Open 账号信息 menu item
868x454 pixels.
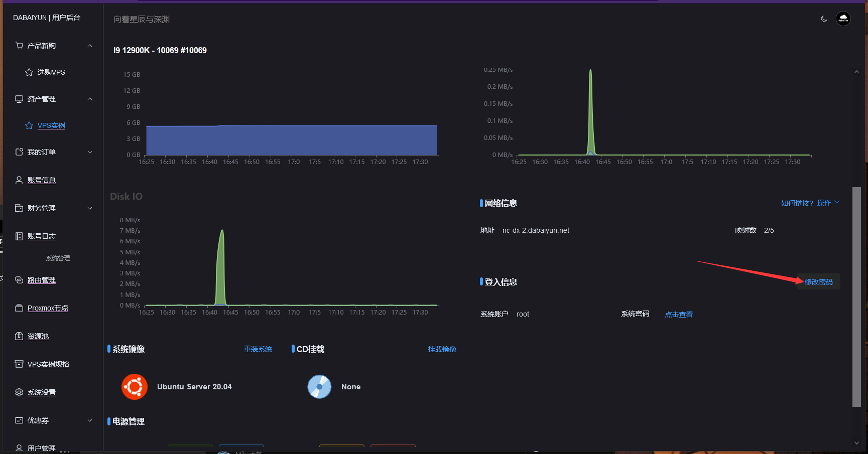(x=42, y=180)
